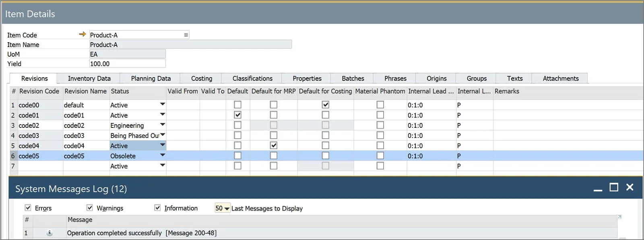The image size is (644, 240).
Task: Select revision code cell code03
Action: pyautogui.click(x=40, y=135)
